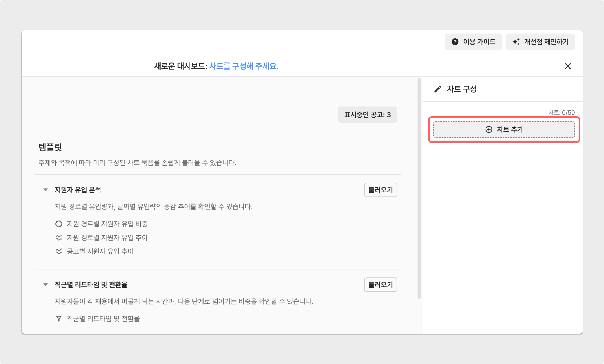Close the new dashboard panel with X
Screen dimensions: 604x364
click(568, 66)
